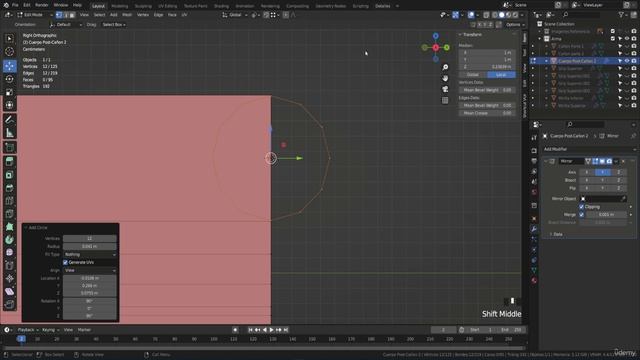Open the Global transform orientation dropdown
Viewport: 640px width, 360px height.
point(235,15)
